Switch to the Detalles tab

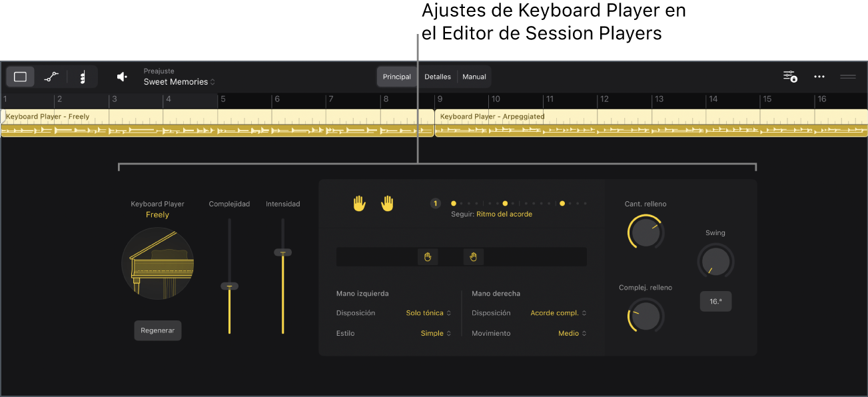[x=438, y=77]
